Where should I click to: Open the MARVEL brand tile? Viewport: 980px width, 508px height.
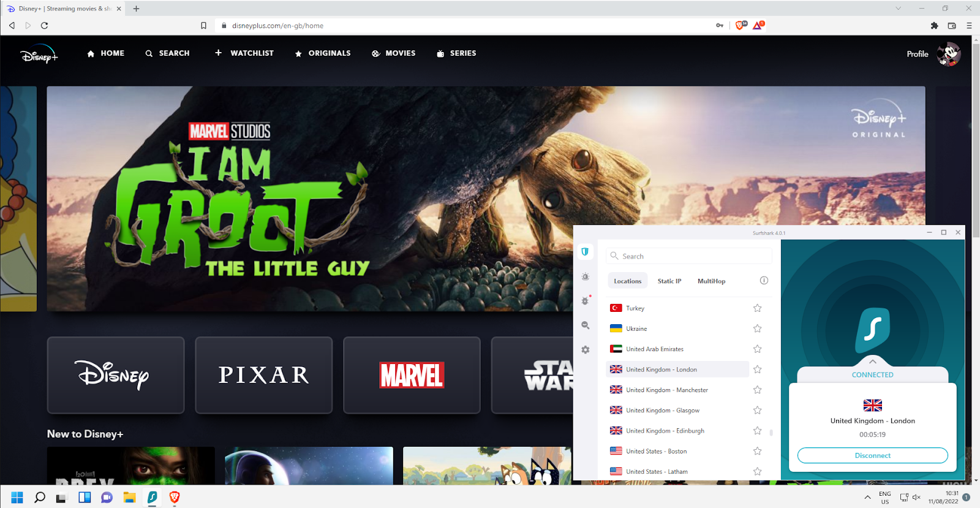click(x=412, y=375)
